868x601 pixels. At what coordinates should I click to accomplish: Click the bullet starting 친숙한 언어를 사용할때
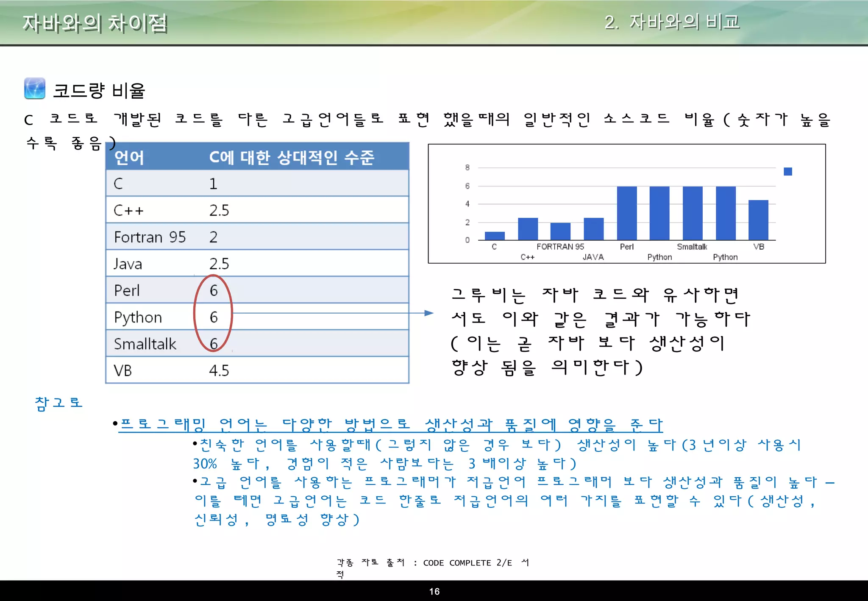[x=497, y=454]
